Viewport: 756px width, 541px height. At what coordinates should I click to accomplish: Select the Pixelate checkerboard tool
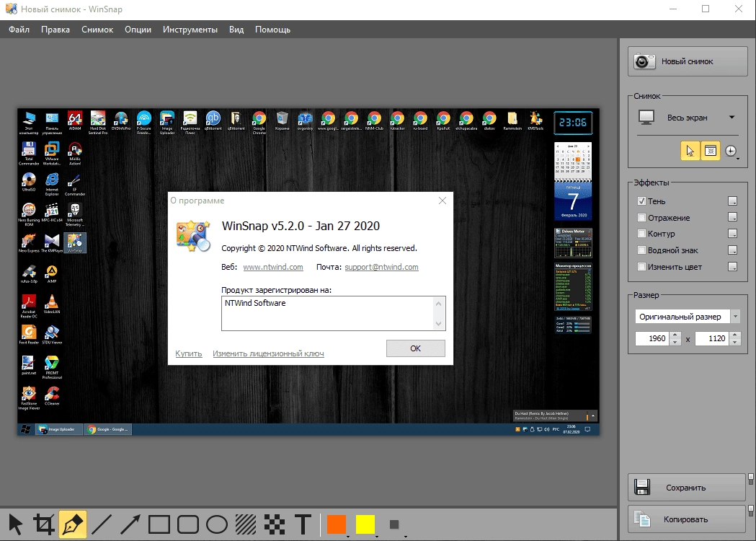pos(275,524)
